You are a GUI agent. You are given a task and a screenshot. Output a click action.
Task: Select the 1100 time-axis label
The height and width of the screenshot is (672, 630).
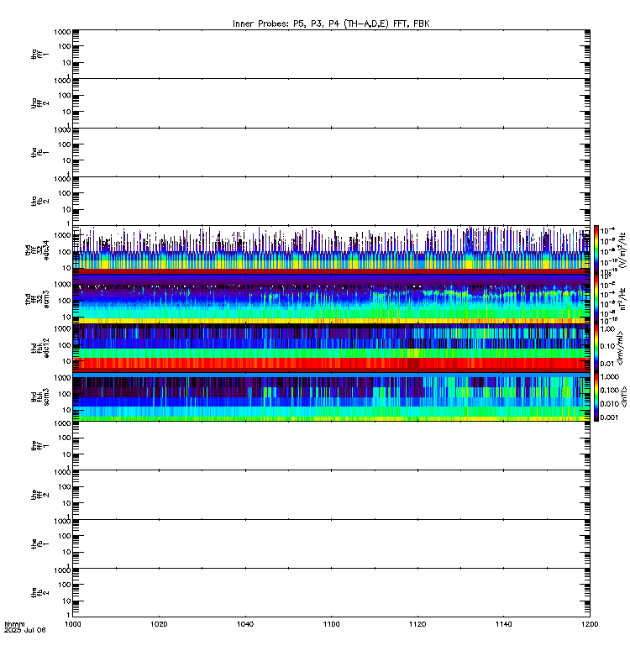coord(331,624)
